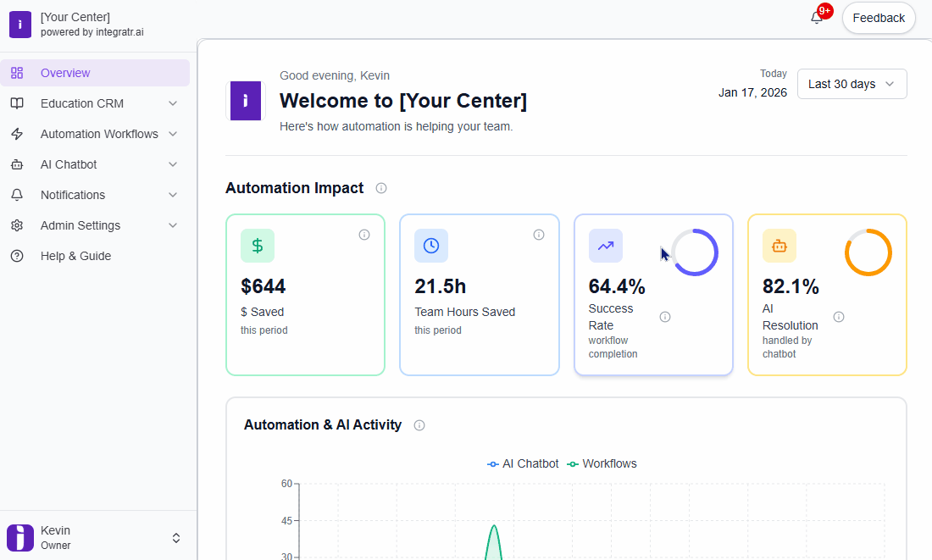932x560 pixels.
Task: Select Overview in the sidebar
Action: (x=64, y=73)
